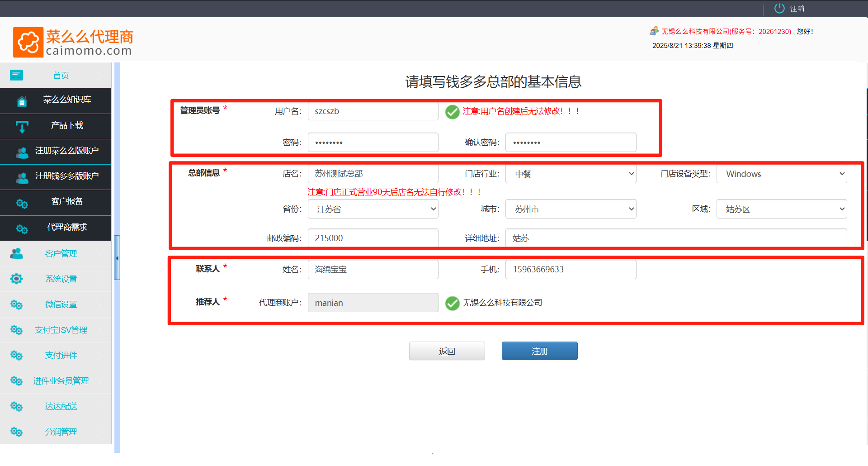Click the green checkmark beside 无锡么么科技有限公司

pyautogui.click(x=452, y=303)
